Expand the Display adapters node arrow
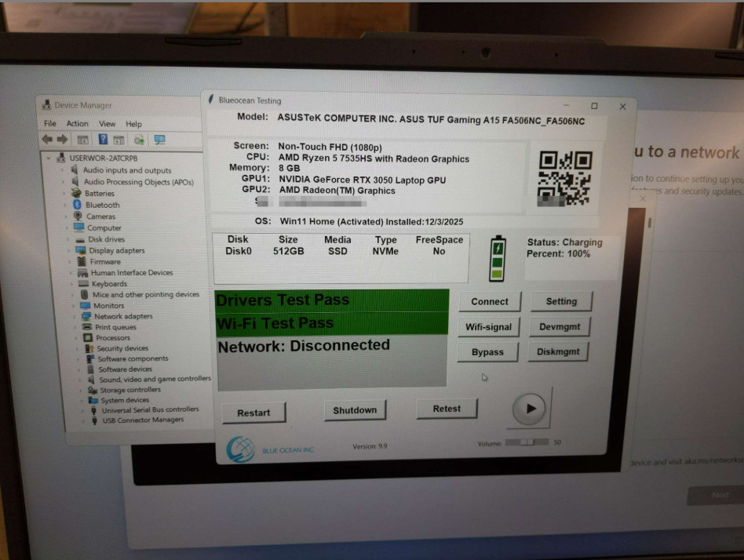Screen dimensions: 744x560 pos(69,250)
